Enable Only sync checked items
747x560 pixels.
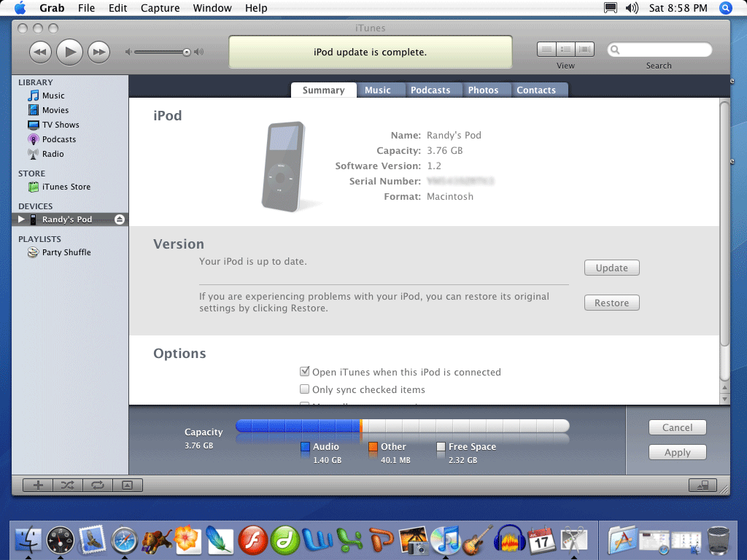304,389
